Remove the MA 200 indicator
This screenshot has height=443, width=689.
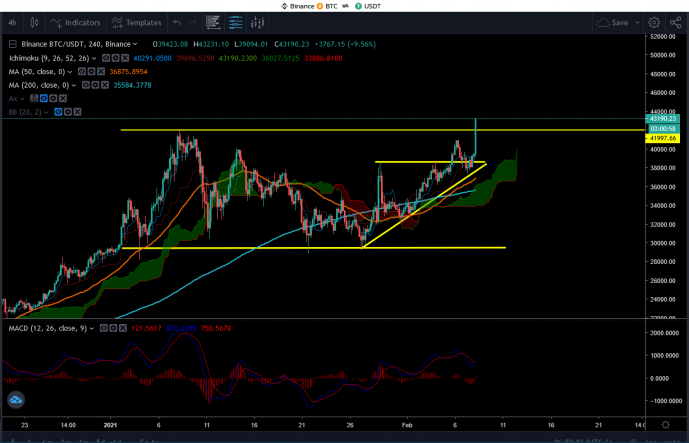tap(104, 85)
